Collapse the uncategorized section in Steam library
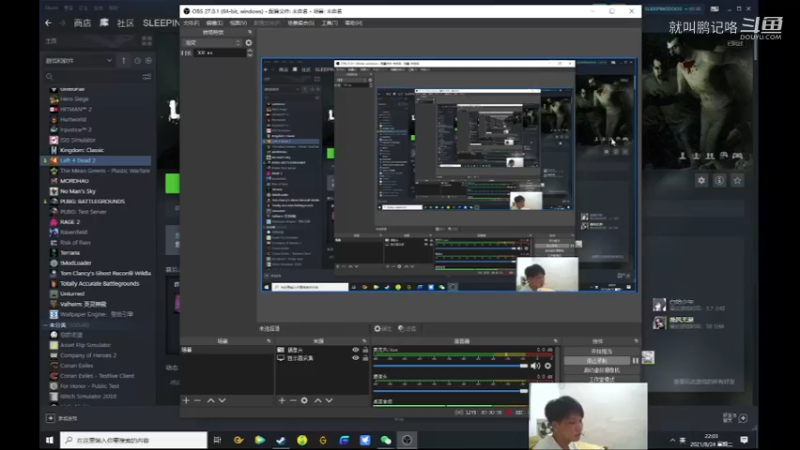 [45, 325]
